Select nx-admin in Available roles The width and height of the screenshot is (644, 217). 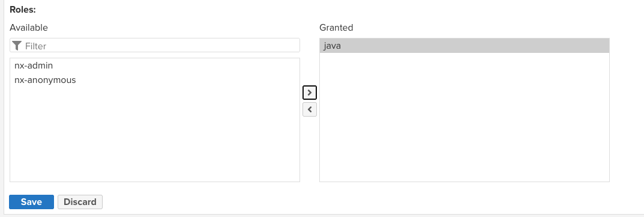click(155, 66)
